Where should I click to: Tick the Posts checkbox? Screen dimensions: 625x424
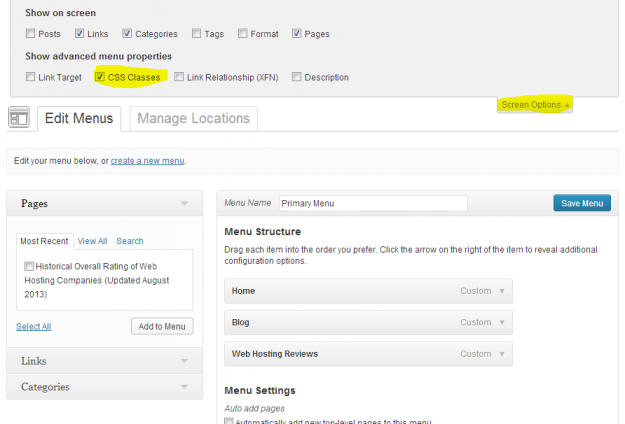(x=30, y=33)
